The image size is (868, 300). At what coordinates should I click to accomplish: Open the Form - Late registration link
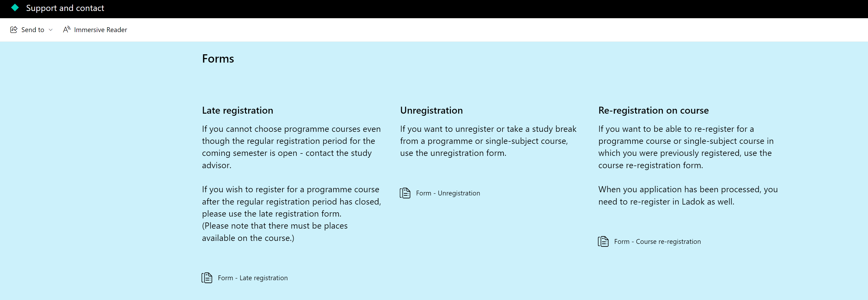point(253,278)
